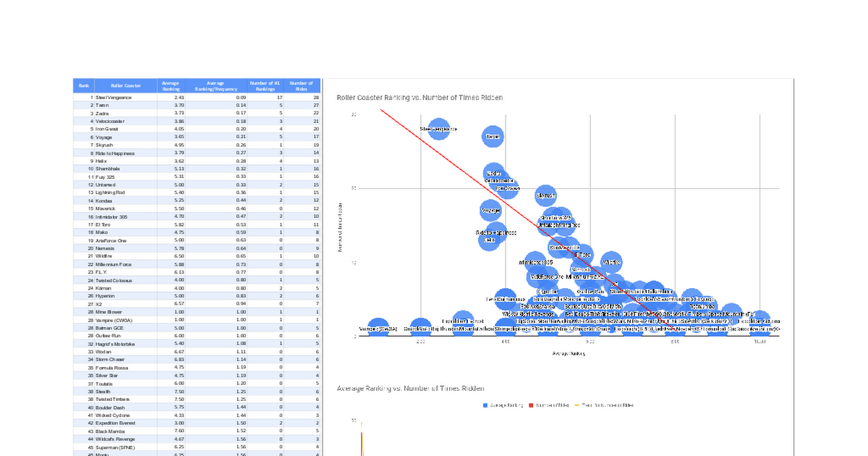
Task: Select the Hagrid's Motorbike cell
Action: 124,344
